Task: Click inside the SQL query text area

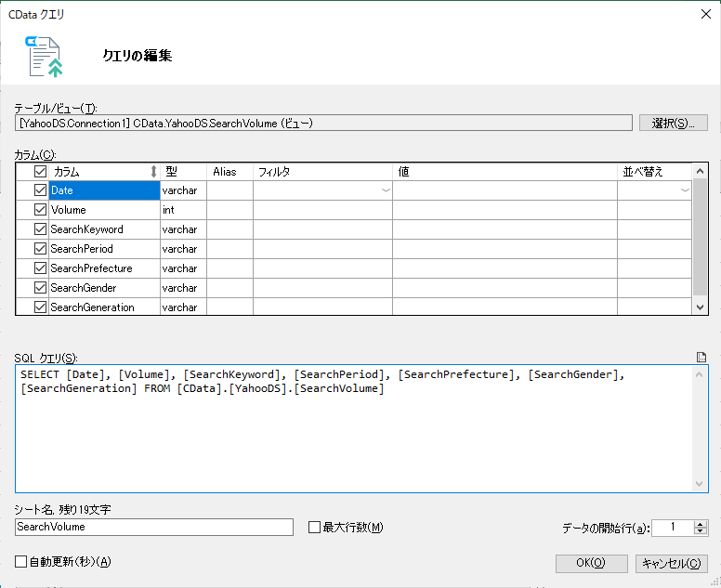Action: tap(354, 428)
